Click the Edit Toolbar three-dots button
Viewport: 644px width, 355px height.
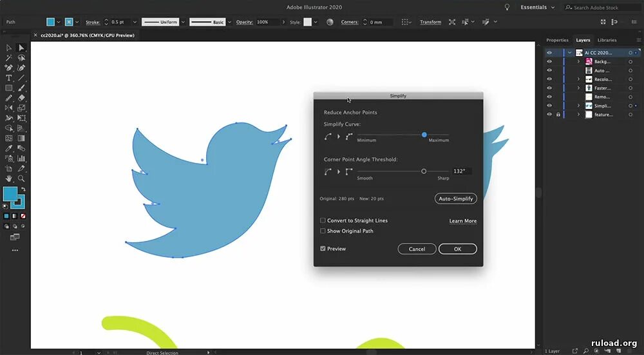click(15, 250)
